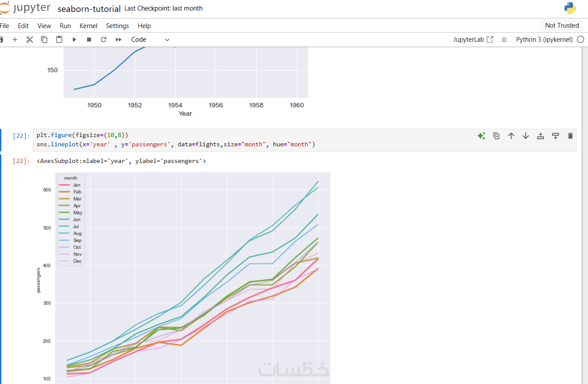Delete the cell with trash icon
The height and width of the screenshot is (384, 588).
(x=570, y=136)
